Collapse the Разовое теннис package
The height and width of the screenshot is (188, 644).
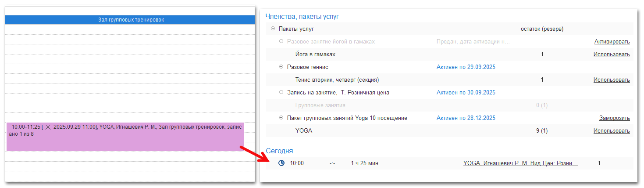pyautogui.click(x=281, y=67)
